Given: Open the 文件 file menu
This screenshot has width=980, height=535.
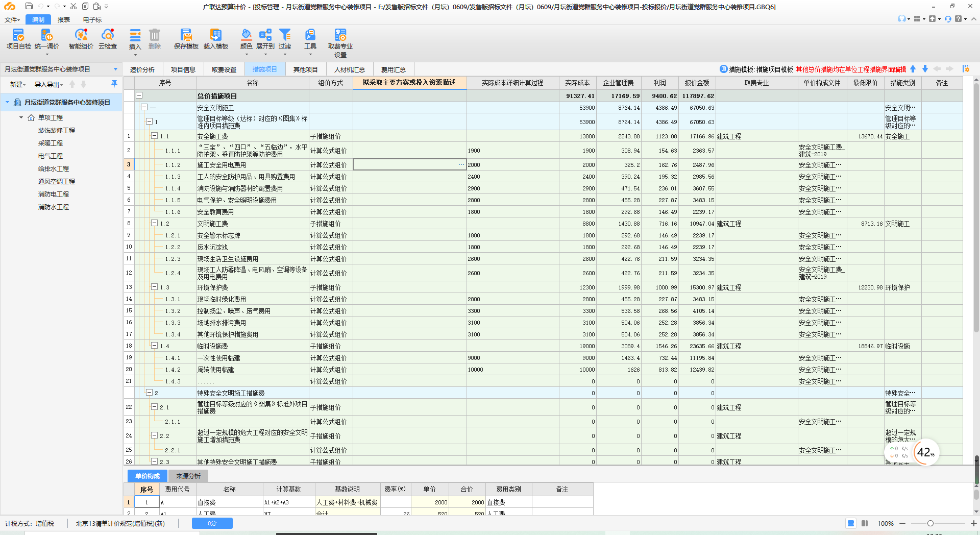Looking at the screenshot, I should point(12,19).
